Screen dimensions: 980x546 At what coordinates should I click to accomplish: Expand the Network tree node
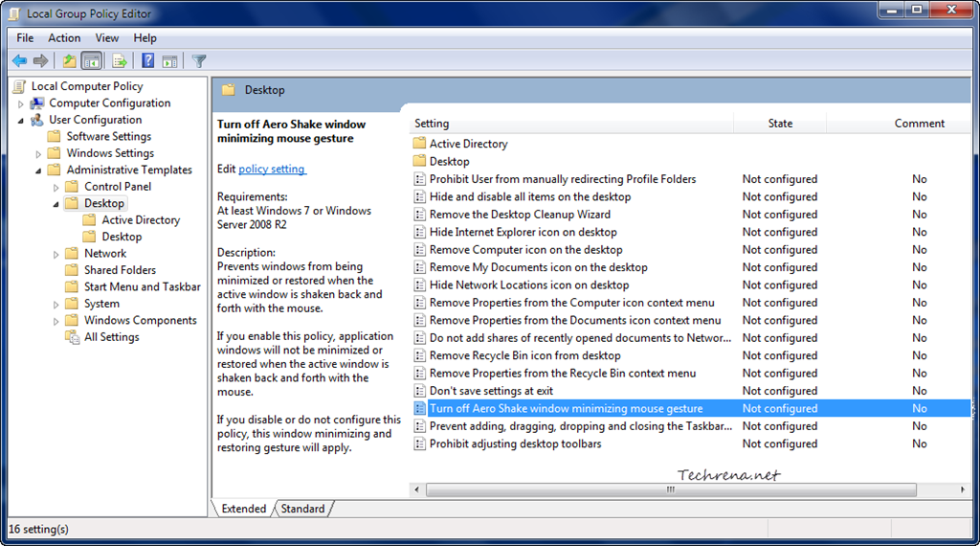[56, 254]
